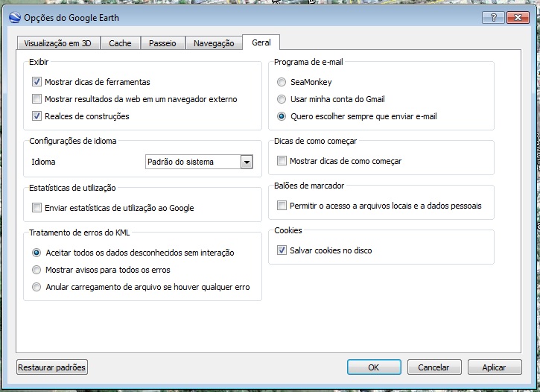Select Quero escolher sempre que enviar e-mail
The image size is (540, 392).
[282, 116]
